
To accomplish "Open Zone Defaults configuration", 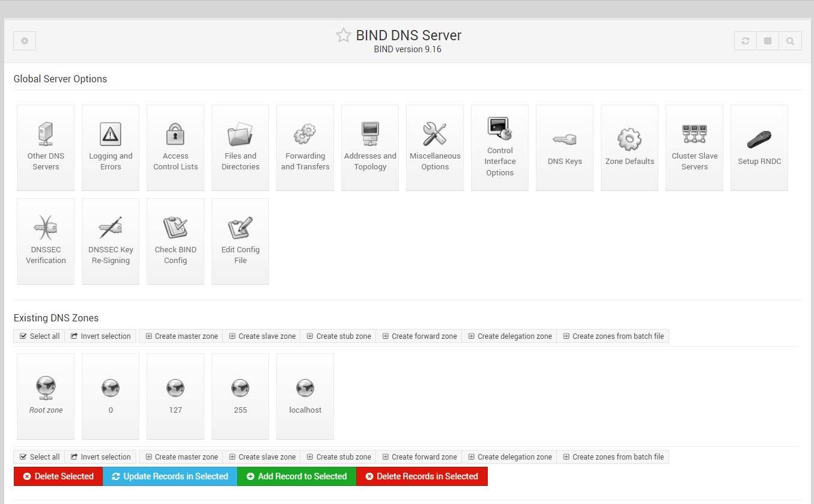I will [x=630, y=147].
